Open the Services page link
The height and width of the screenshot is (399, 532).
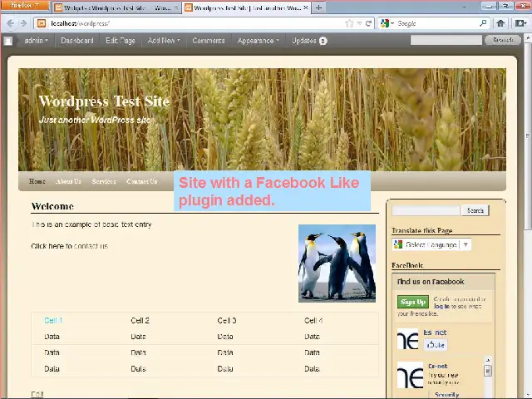[x=104, y=181]
